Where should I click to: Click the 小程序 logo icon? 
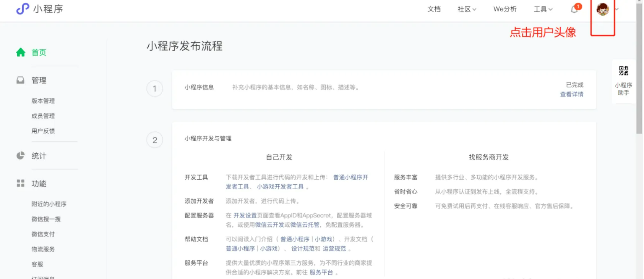pyautogui.click(x=23, y=8)
